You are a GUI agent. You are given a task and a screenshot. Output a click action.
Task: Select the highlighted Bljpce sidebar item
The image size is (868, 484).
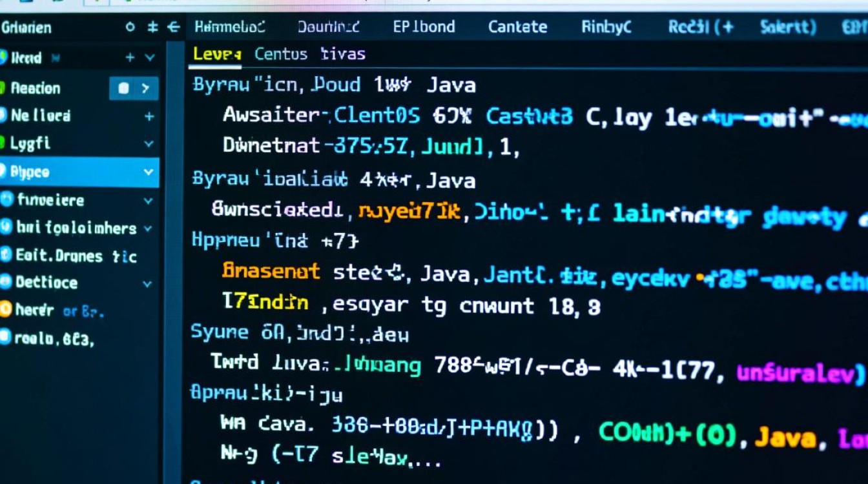pyautogui.click(x=79, y=172)
